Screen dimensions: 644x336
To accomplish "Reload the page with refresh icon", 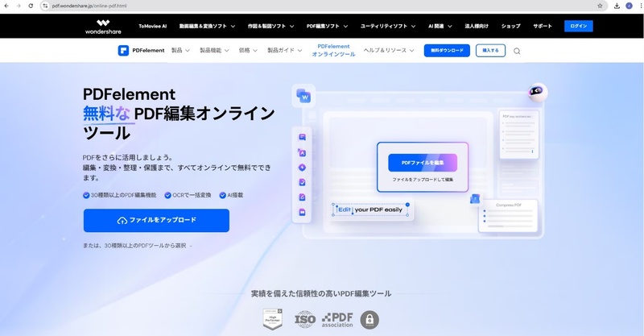I will 31,6.
